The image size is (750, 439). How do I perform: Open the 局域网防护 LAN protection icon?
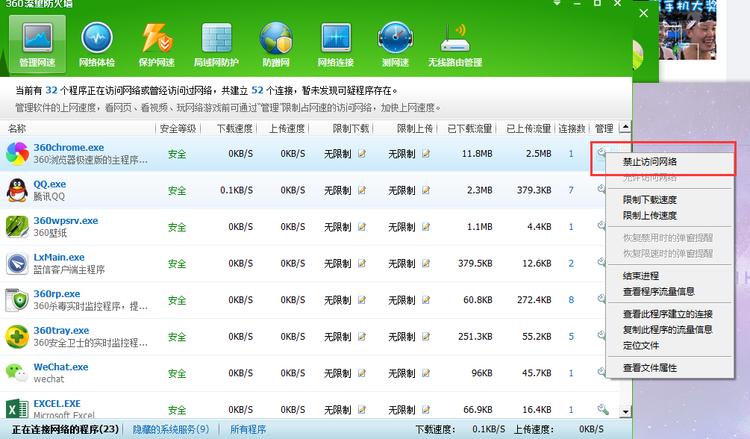point(216,43)
